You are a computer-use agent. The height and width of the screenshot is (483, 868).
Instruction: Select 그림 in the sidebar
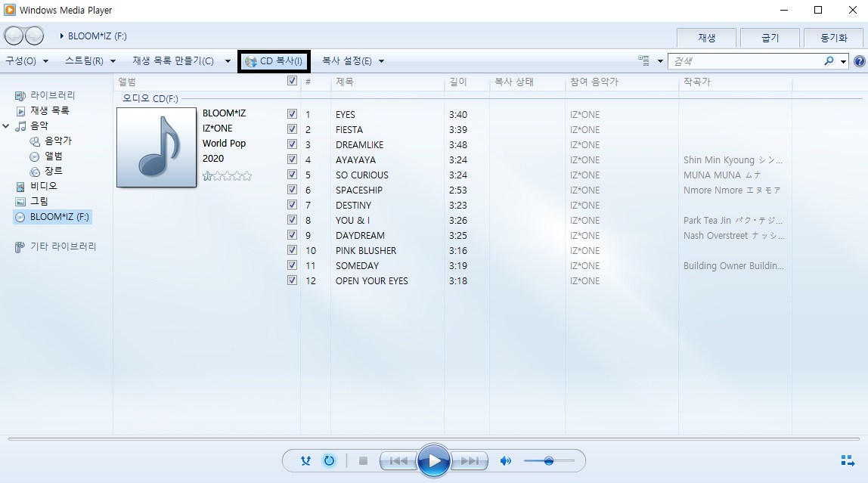click(39, 201)
